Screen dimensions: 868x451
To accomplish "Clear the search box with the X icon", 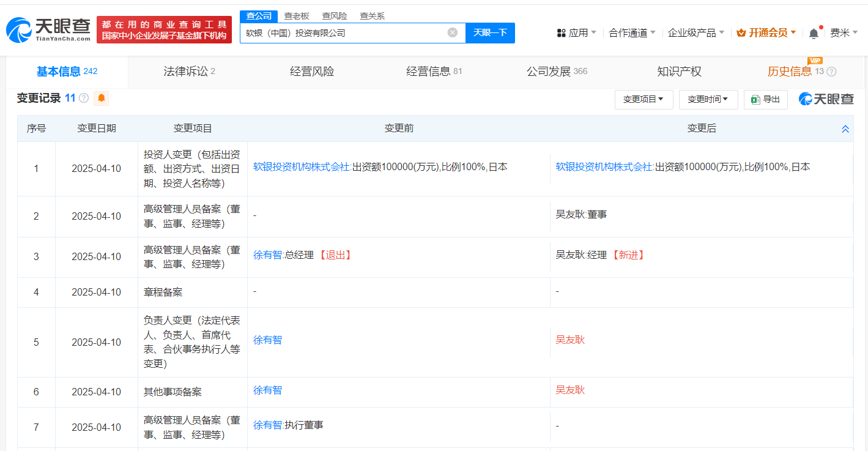I will (x=452, y=32).
